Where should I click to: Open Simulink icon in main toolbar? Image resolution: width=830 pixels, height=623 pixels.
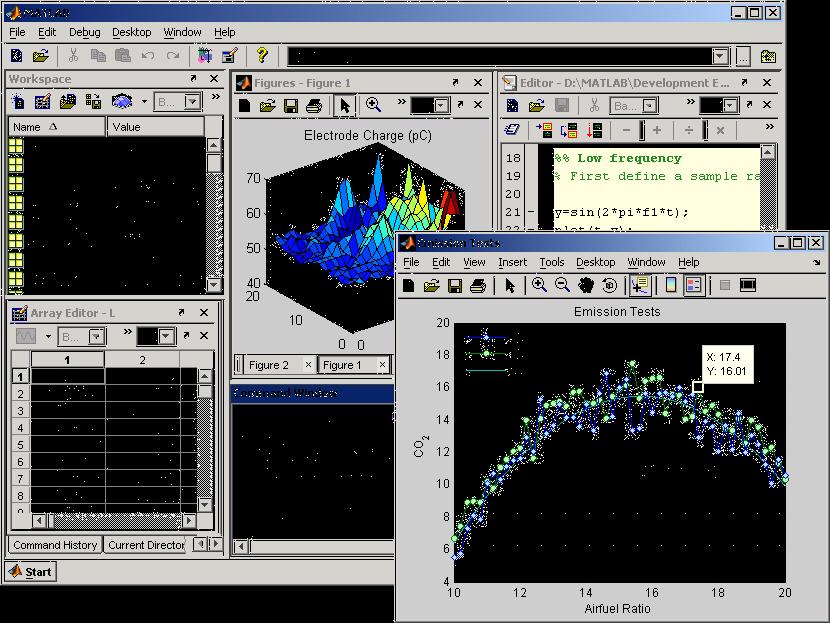click(205, 55)
